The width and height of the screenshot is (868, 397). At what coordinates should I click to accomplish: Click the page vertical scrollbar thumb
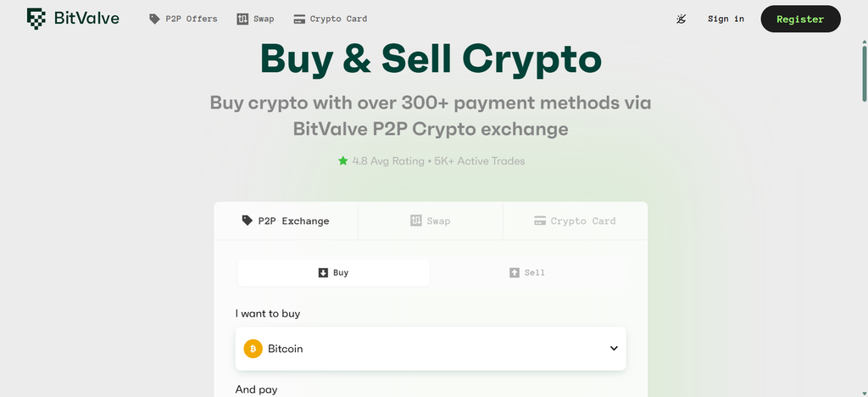point(864,74)
